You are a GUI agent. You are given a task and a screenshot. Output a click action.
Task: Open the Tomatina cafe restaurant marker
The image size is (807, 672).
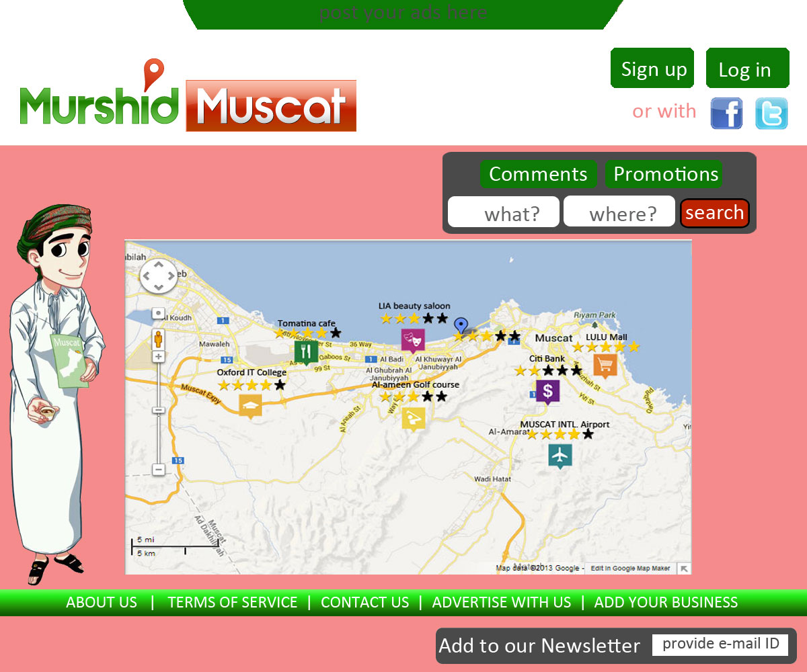pos(306,352)
